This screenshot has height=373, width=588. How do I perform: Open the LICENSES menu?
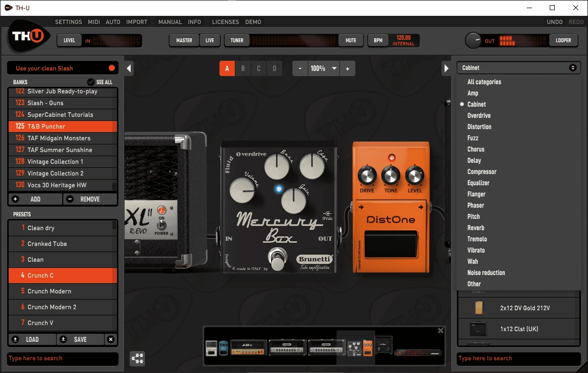[226, 22]
